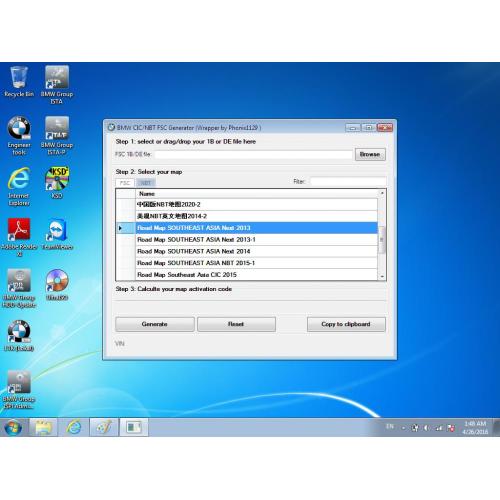Minimize the FSC Generator window

(x=353, y=128)
